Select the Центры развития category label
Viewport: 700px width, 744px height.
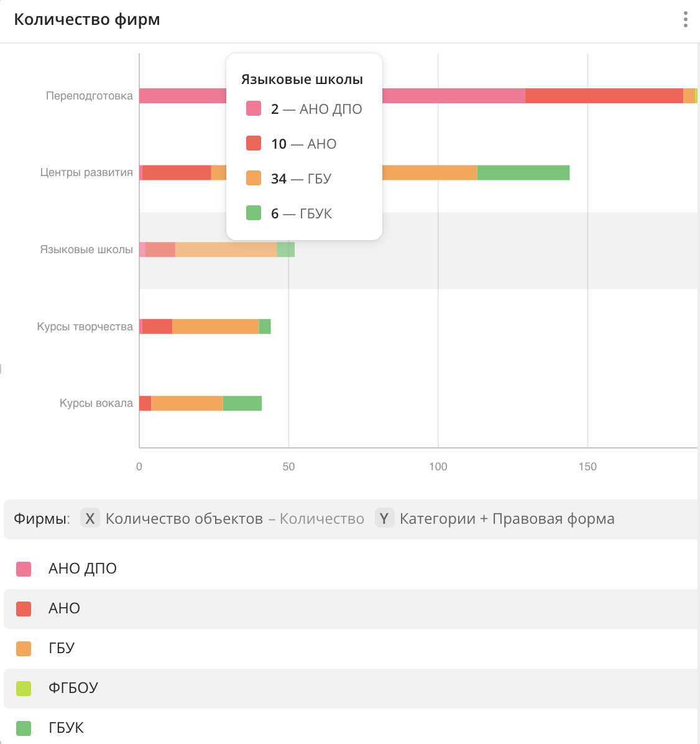(86, 172)
